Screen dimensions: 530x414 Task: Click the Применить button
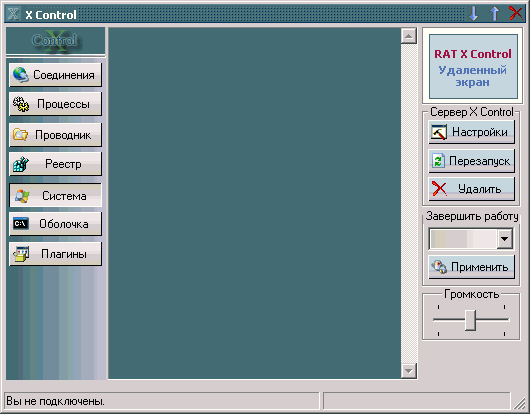click(472, 267)
